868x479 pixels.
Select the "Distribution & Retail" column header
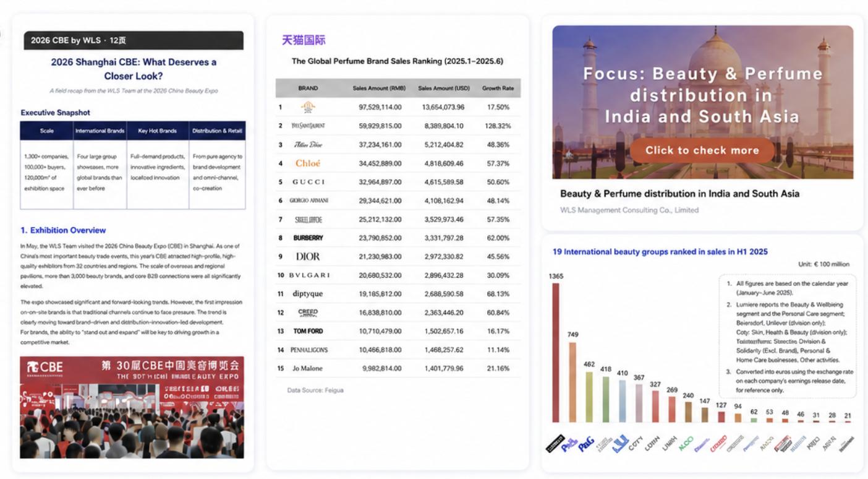(218, 131)
